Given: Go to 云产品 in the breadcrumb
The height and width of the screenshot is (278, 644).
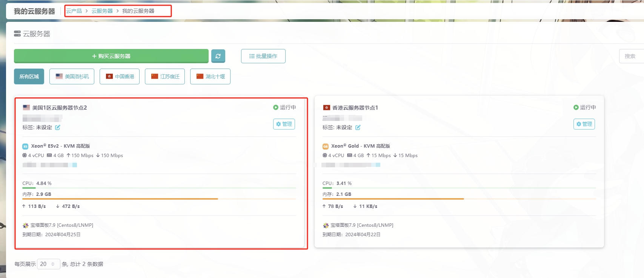Looking at the screenshot, I should click(x=74, y=11).
